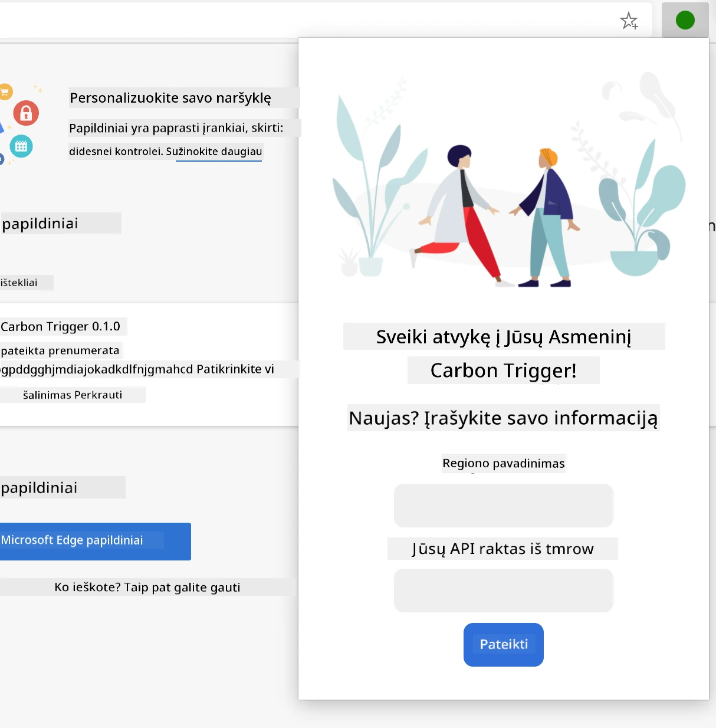The height and width of the screenshot is (728, 716).
Task: Click the API raktas input field
Action: [x=504, y=591]
